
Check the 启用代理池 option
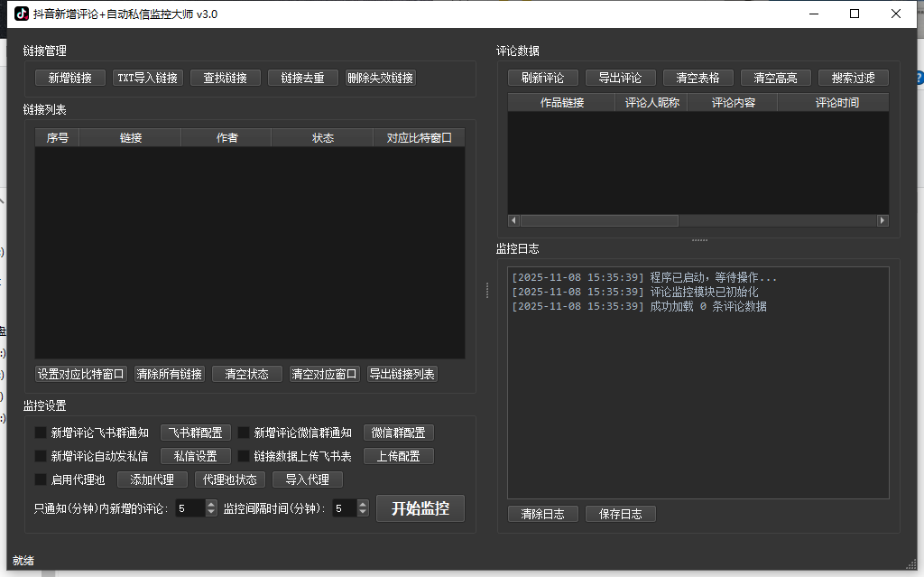coord(41,479)
